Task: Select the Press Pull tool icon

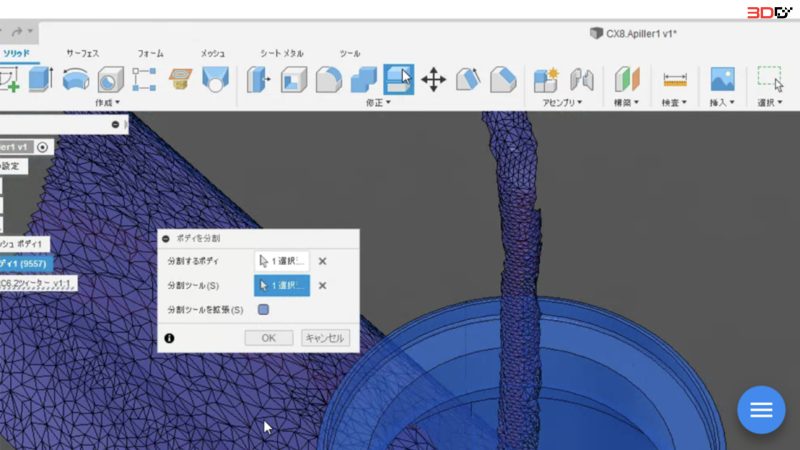Action: (259, 80)
